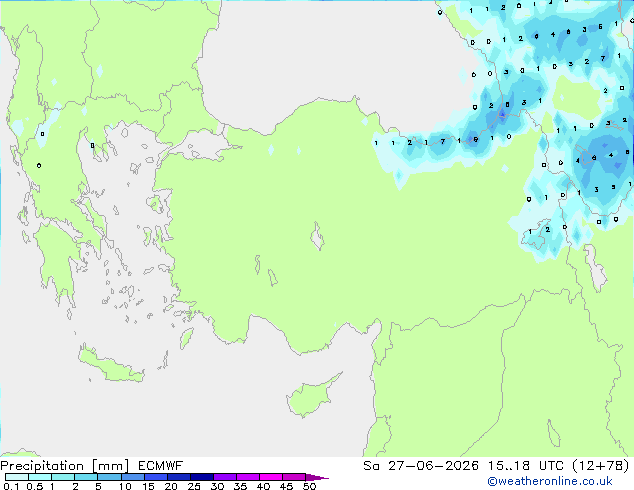Click the "(12+78)" forecast run label
Screen dimensions: 634x490
coord(600,466)
